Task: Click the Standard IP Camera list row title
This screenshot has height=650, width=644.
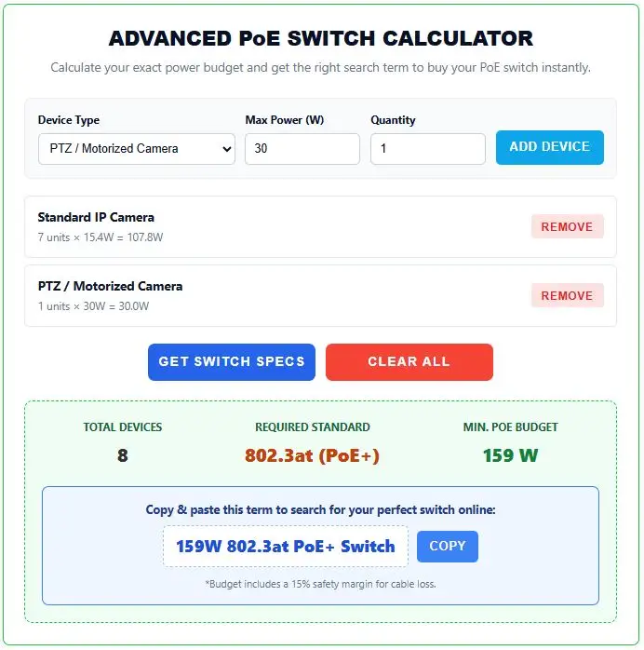Action: click(x=96, y=217)
